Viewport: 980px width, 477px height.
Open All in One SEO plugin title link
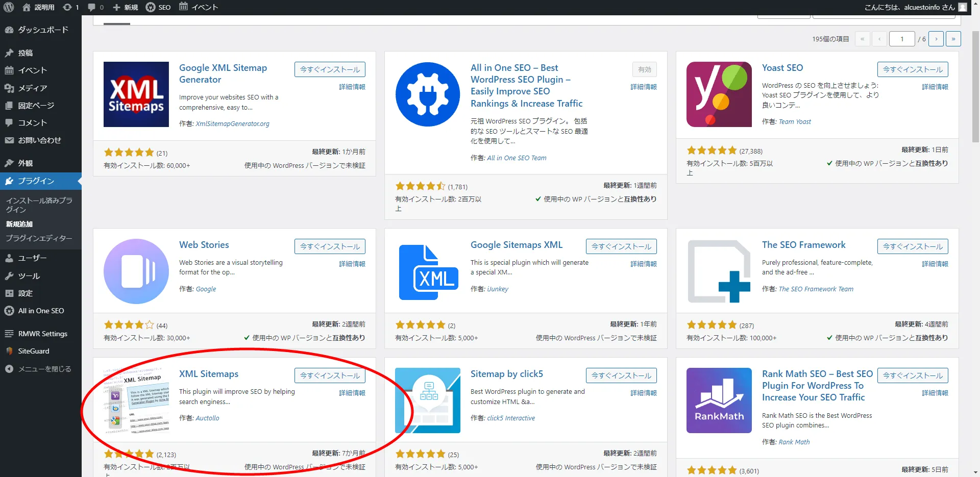point(526,85)
